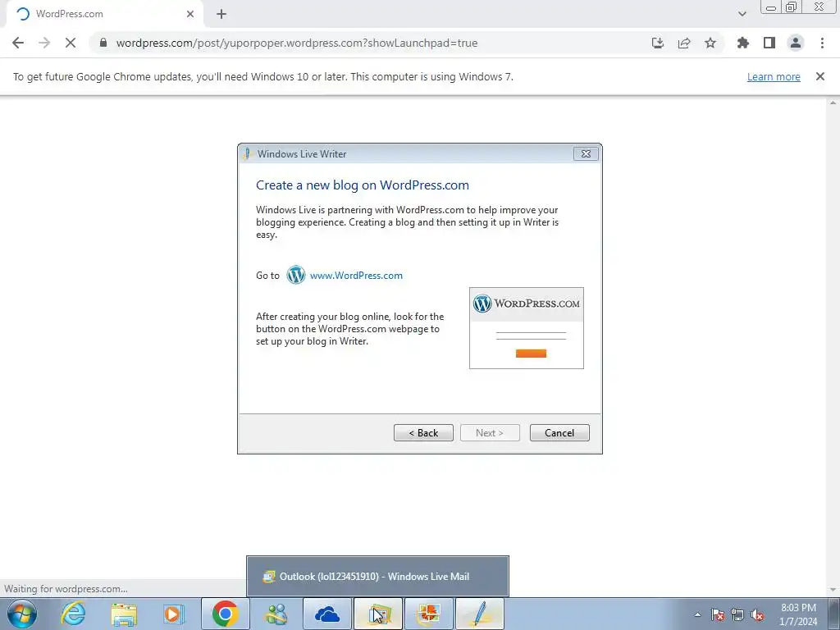840x630 pixels.
Task: Open Windows Media Player from the taskbar
Action: click(174, 614)
